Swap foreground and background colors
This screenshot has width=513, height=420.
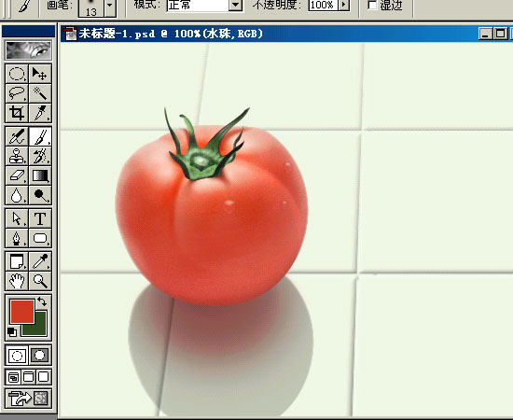[42, 301]
